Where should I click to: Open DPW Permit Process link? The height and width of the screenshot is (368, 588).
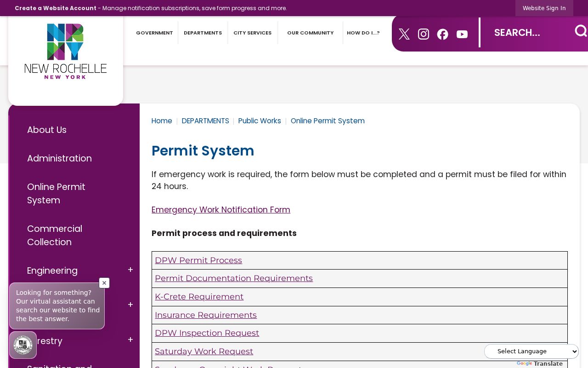click(x=198, y=260)
